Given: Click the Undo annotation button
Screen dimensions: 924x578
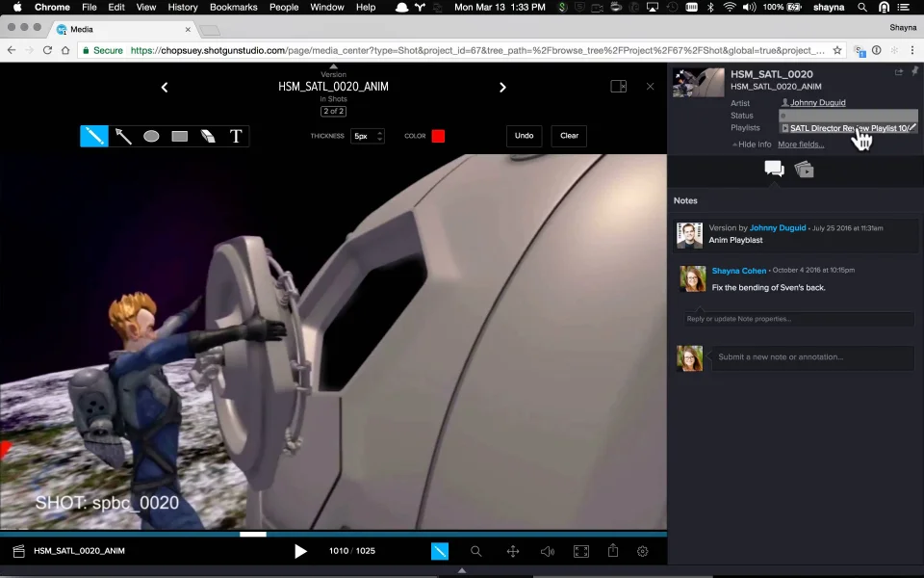Looking at the screenshot, I should pyautogui.click(x=524, y=136).
